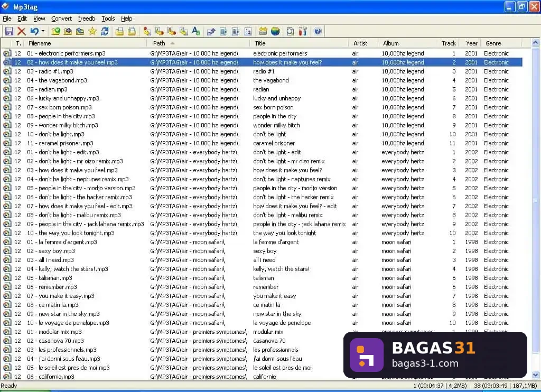Click the third tag conversion icon with red dot
This screenshot has width=541, height=392.
tap(172, 31)
